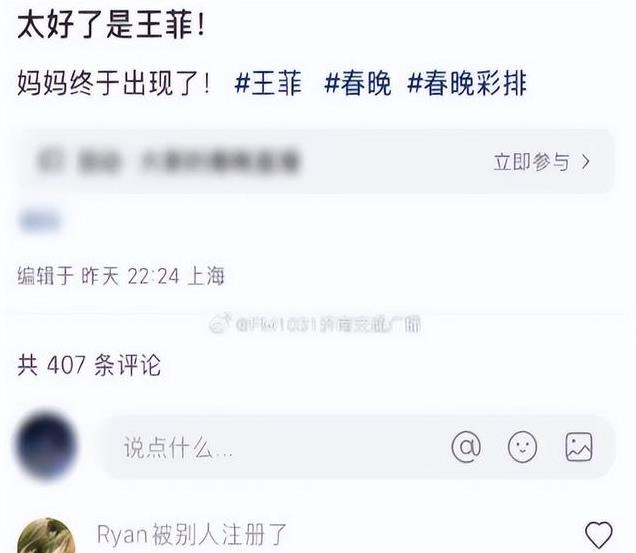Click the blurred topic icon in the banner
Screen dimensions: 636x553
pyautogui.click(x=50, y=161)
